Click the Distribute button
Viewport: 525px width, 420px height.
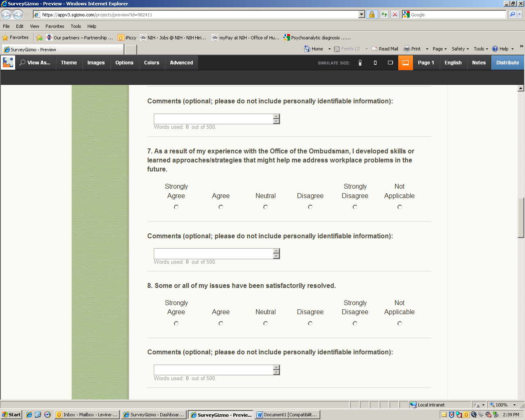tap(508, 63)
